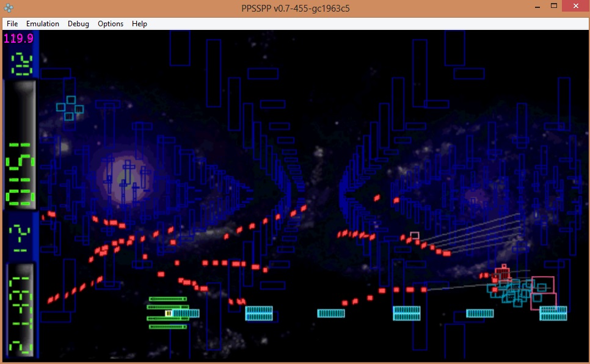590x364 pixels.
Task: Minimize the PPSSPP window
Action: click(537, 6)
